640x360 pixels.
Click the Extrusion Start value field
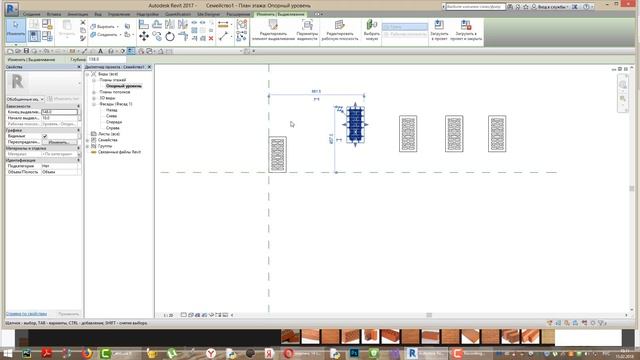[x=60, y=118]
